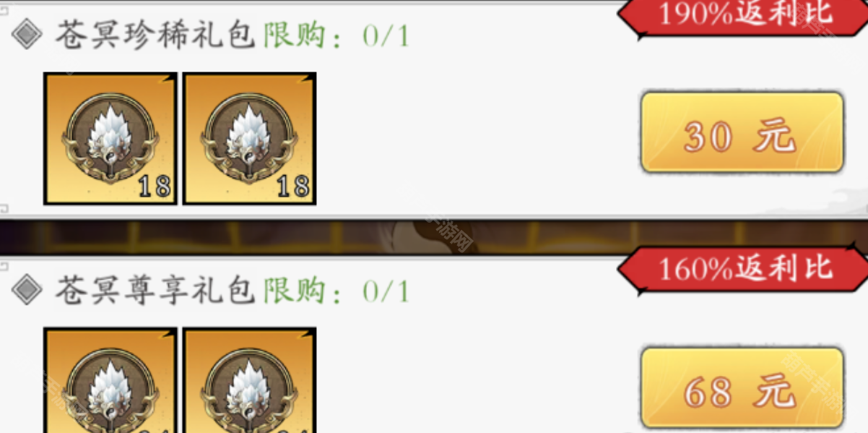Inspect the right lotus emblem item in 苍冥尊享礼包

coord(249,380)
